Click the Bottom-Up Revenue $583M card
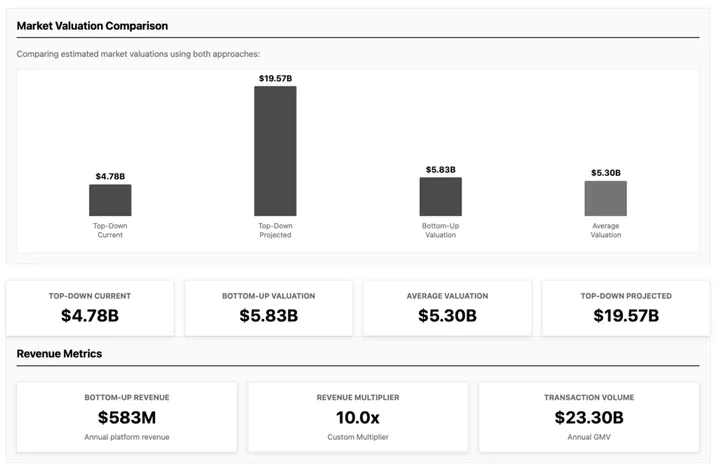Image resolution: width=720 pixels, height=474 pixels. tap(126, 417)
